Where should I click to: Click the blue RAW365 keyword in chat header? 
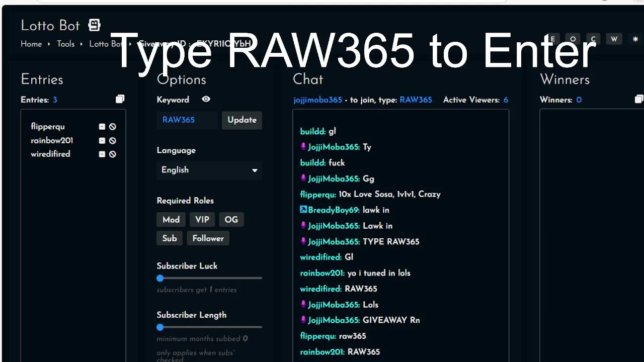[416, 100]
